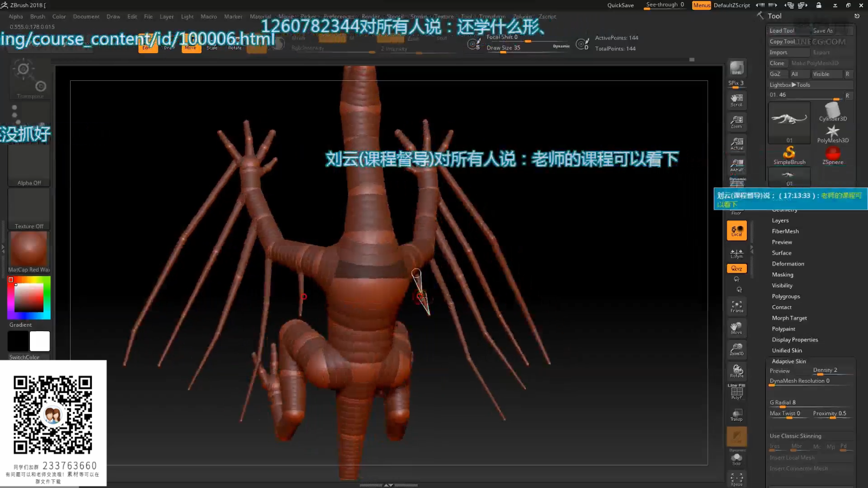Screen dimensions: 868x488
Task: Expand the Masking subpalette
Action: pyautogui.click(x=783, y=275)
